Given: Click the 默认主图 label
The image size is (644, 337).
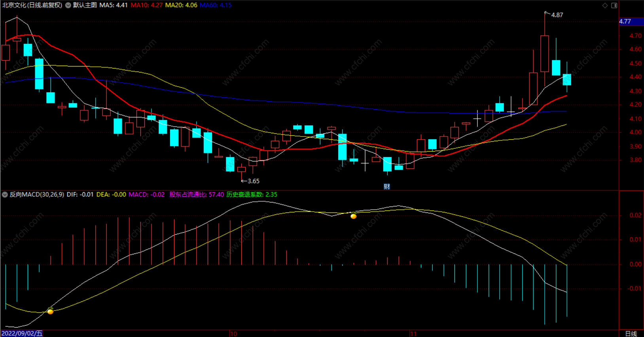Looking at the screenshot, I should point(85,5).
